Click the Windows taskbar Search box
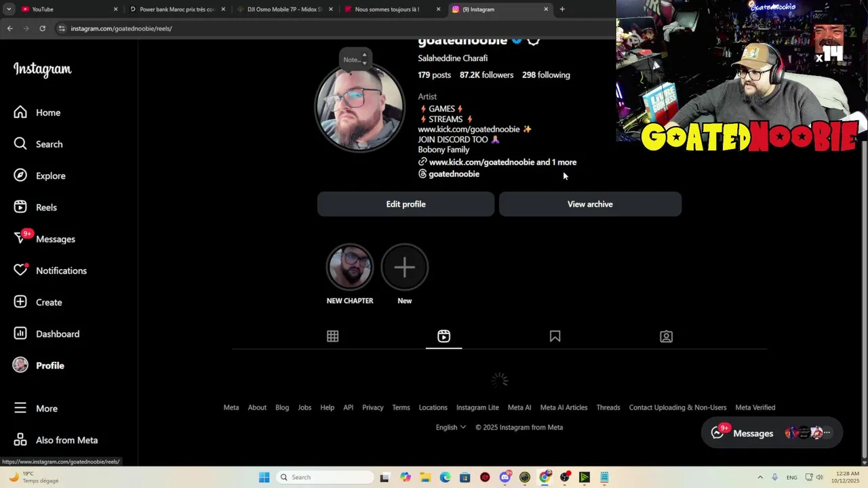This screenshot has height=488, width=868. click(325, 477)
